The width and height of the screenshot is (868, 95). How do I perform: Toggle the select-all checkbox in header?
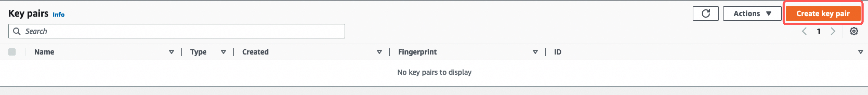[x=12, y=52]
